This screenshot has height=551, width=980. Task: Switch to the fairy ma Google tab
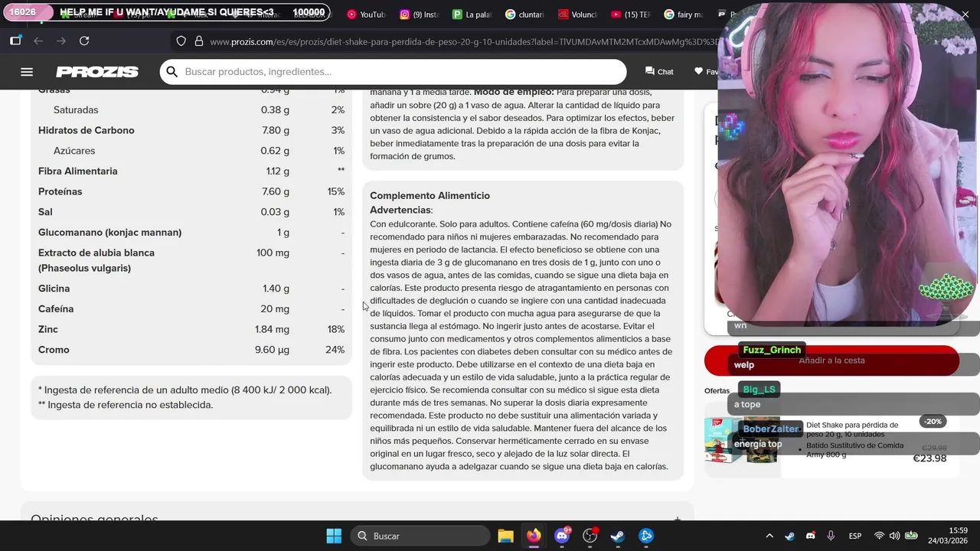pyautogui.click(x=683, y=14)
